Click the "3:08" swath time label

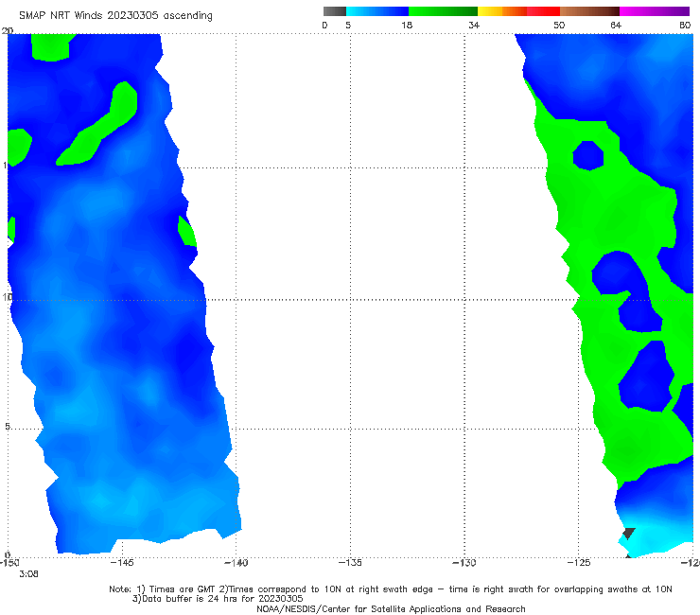tap(28, 574)
